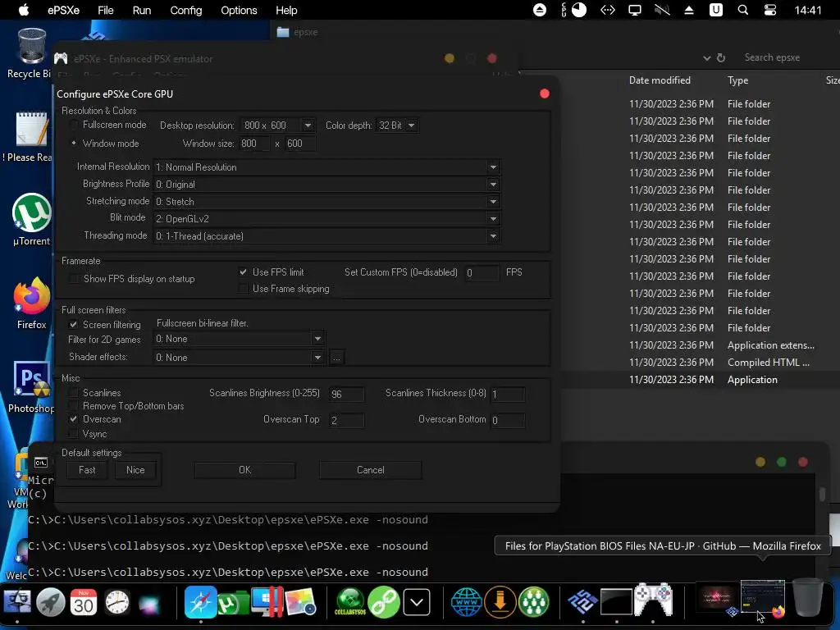Open the Config menu in menu bar
This screenshot has width=840, height=630.
(x=186, y=10)
